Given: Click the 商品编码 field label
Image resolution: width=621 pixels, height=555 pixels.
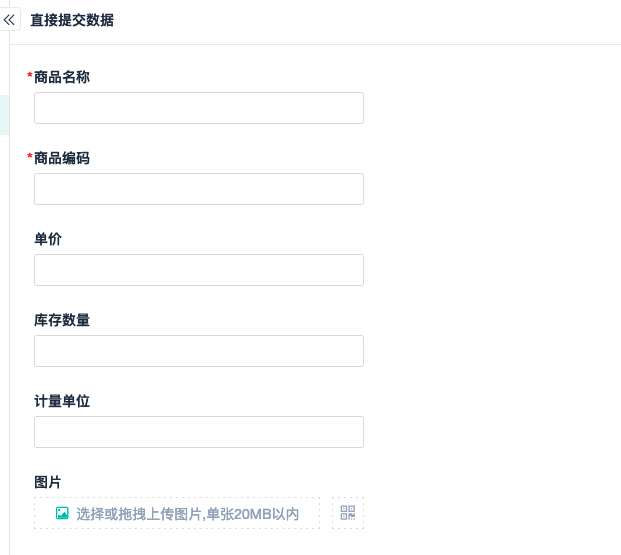Looking at the screenshot, I should 62,158.
